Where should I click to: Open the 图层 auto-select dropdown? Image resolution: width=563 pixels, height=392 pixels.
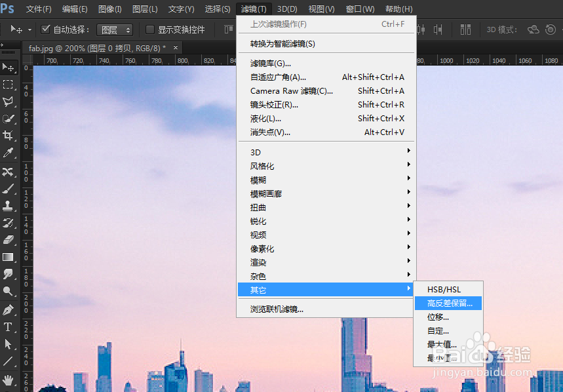[115, 29]
